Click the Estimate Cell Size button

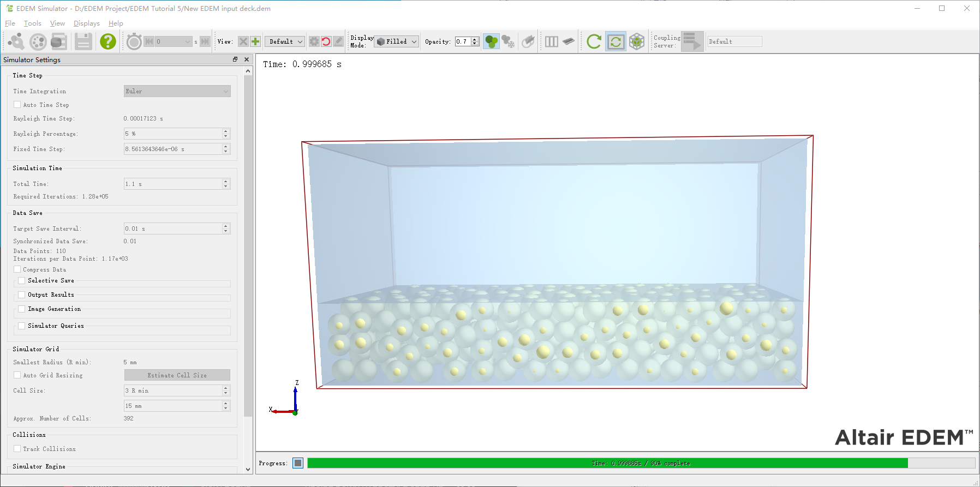point(177,375)
